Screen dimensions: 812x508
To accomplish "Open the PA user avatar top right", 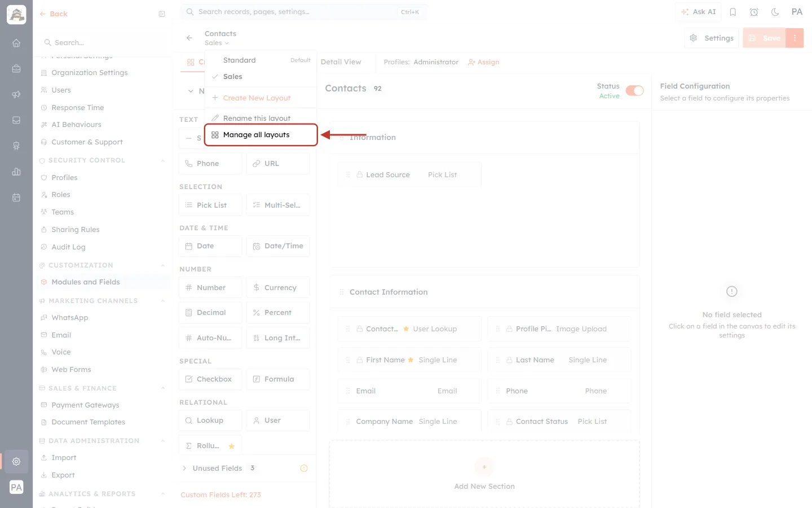I will point(797,12).
